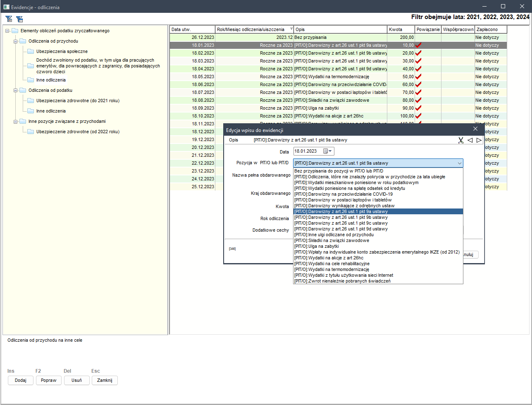Collapse Inne pozycje związane z przychodami branch
The width and height of the screenshot is (532, 405).
click(15, 121)
